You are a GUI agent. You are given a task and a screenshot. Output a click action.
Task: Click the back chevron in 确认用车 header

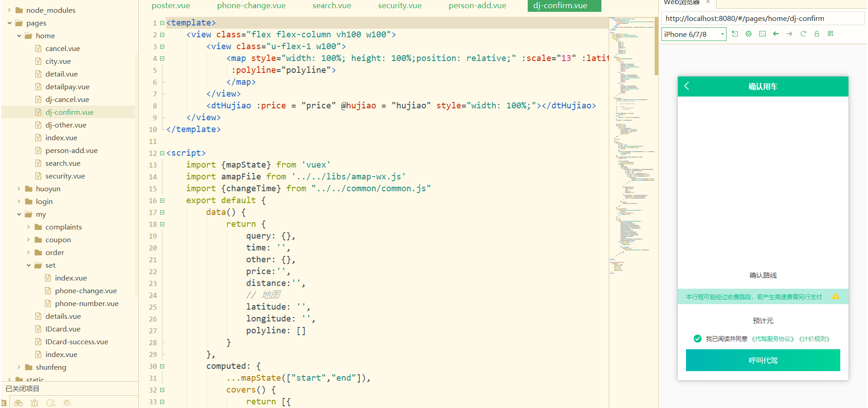coord(687,86)
